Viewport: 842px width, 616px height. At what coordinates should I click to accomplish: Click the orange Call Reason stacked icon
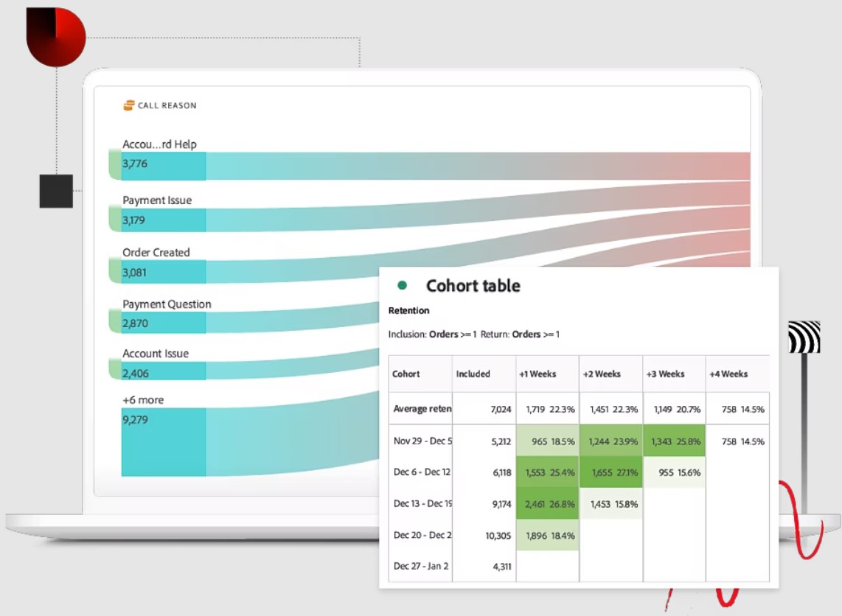coord(128,105)
